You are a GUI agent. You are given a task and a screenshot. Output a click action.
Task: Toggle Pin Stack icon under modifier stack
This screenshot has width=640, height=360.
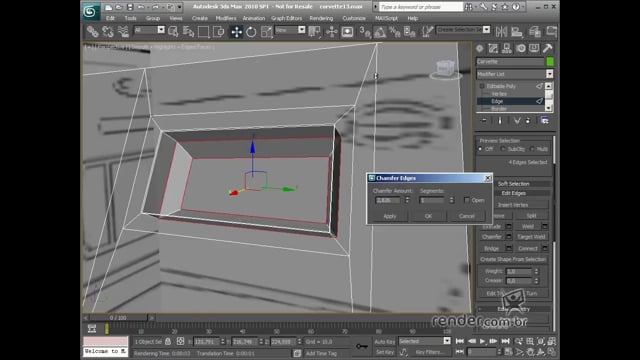point(484,120)
